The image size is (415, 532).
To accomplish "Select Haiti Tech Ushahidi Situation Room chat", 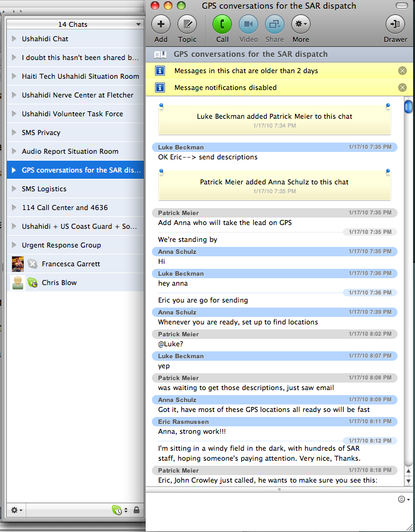I will tap(80, 76).
